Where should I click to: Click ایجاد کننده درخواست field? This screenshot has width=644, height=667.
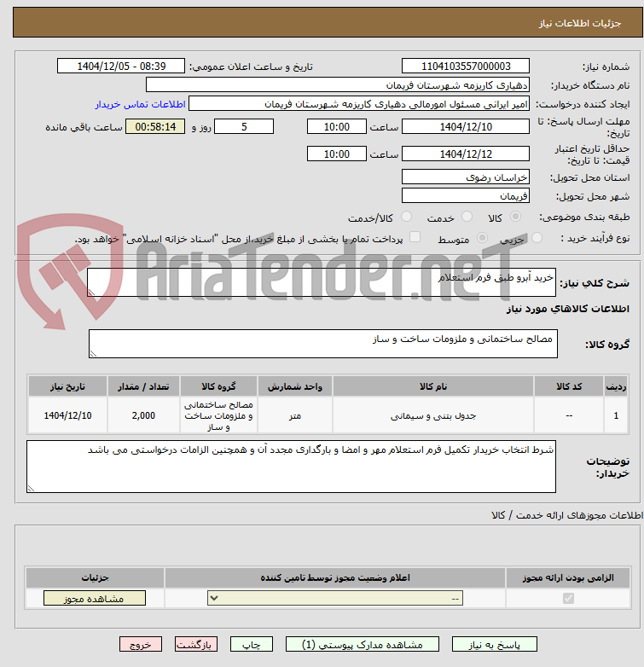tap(359, 104)
